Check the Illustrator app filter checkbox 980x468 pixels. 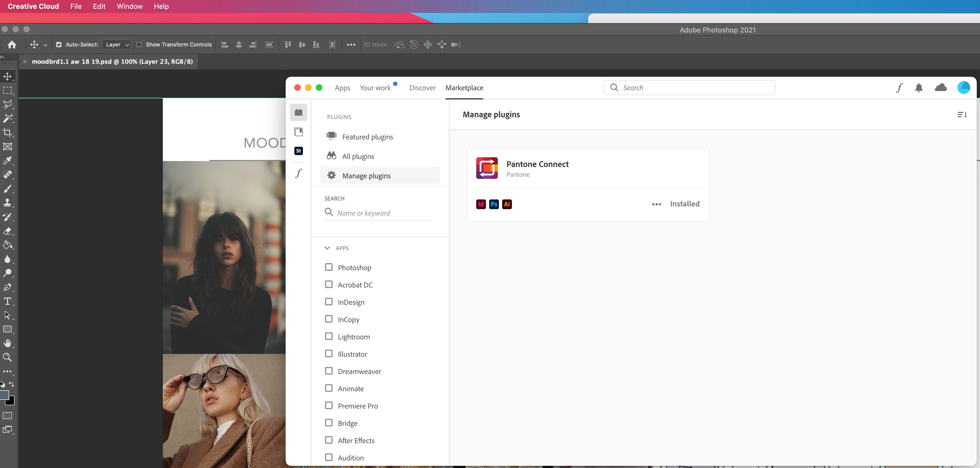click(329, 354)
